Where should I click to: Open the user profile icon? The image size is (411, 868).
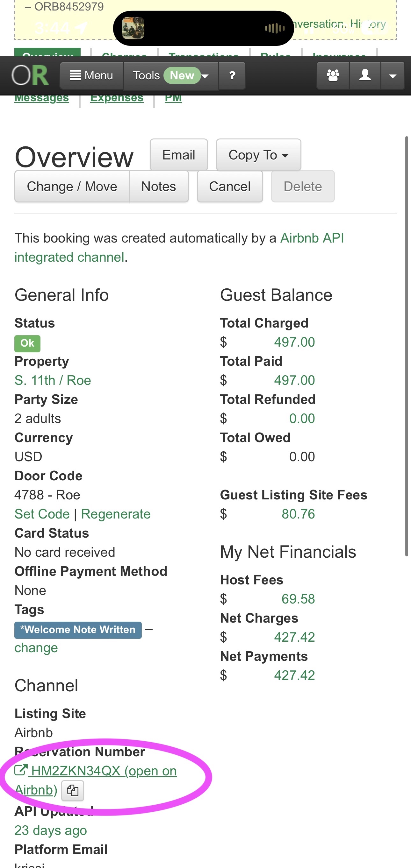(364, 75)
